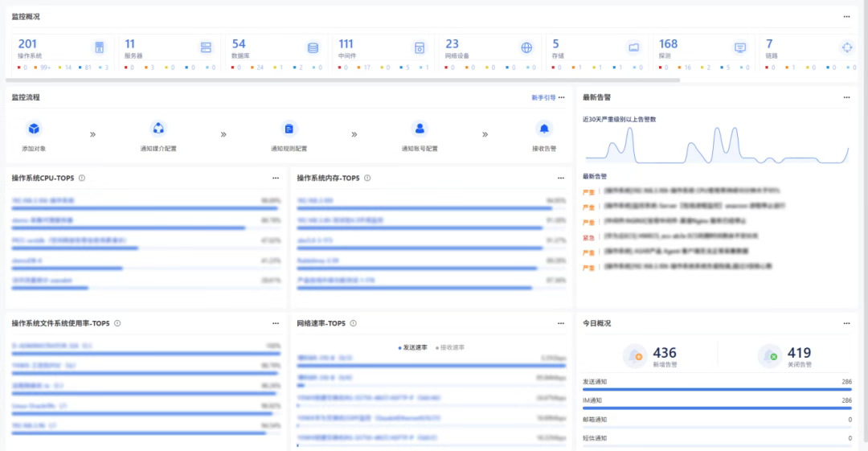Click the 接收告警 step label
This screenshot has width=868, height=451.
544,149
